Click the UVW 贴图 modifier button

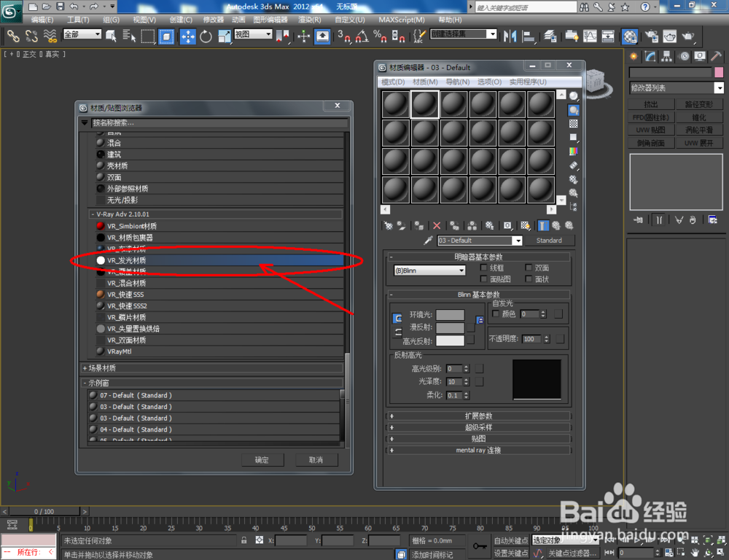click(651, 130)
